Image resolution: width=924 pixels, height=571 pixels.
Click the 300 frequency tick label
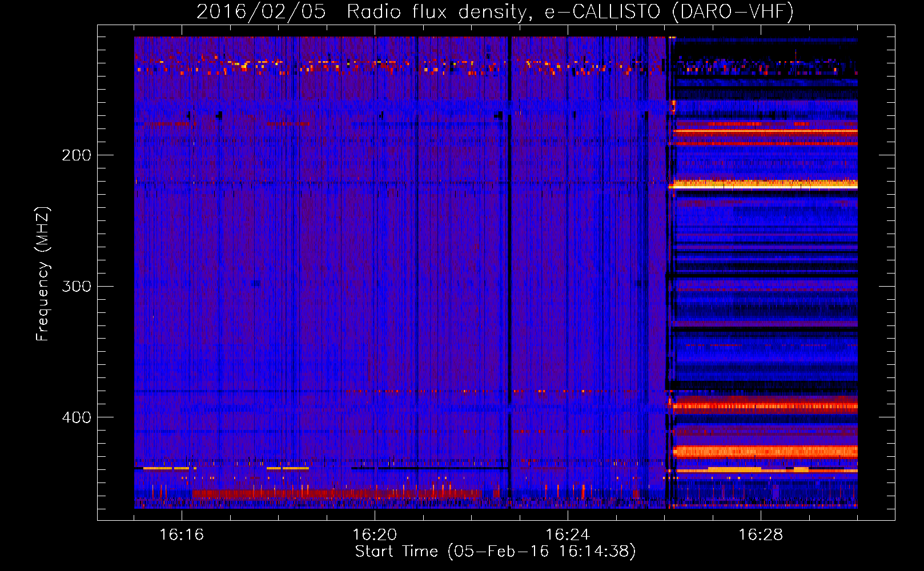(x=77, y=286)
